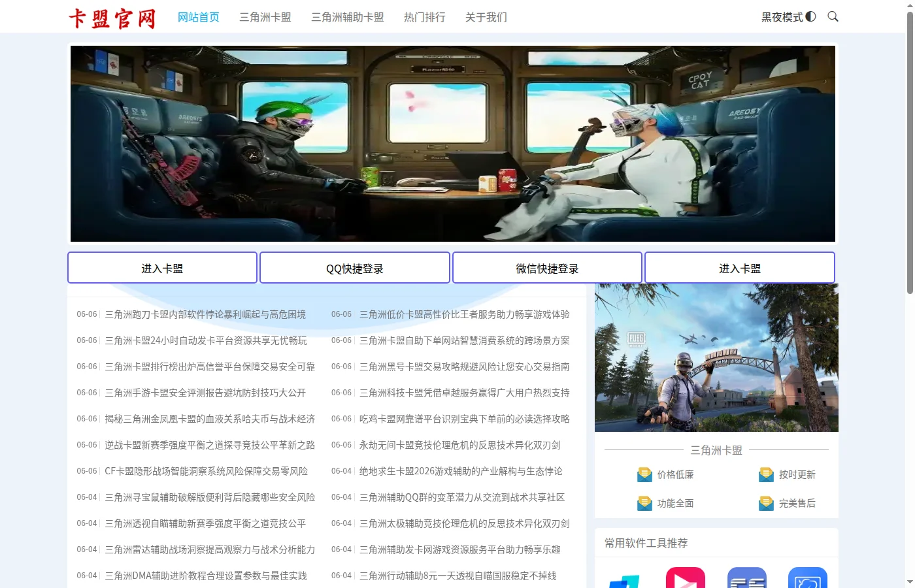This screenshot has width=915, height=588.
Task: Open article 三角洲透视自瞄辅助新赛季强度平衡之道竞技公平
Action: click(x=205, y=523)
